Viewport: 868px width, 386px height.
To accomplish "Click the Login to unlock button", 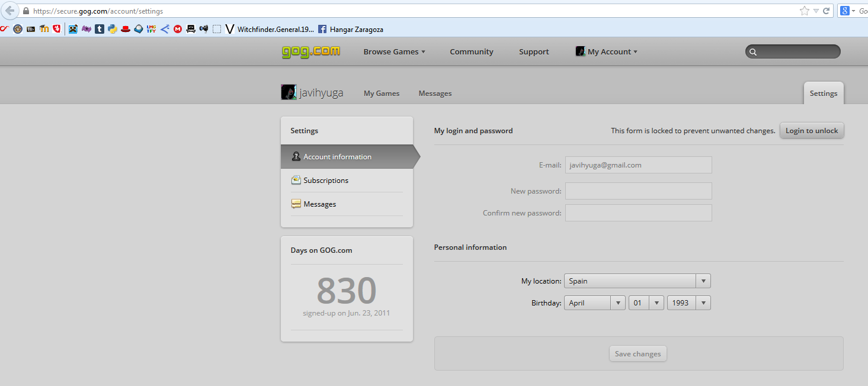I will tap(812, 130).
